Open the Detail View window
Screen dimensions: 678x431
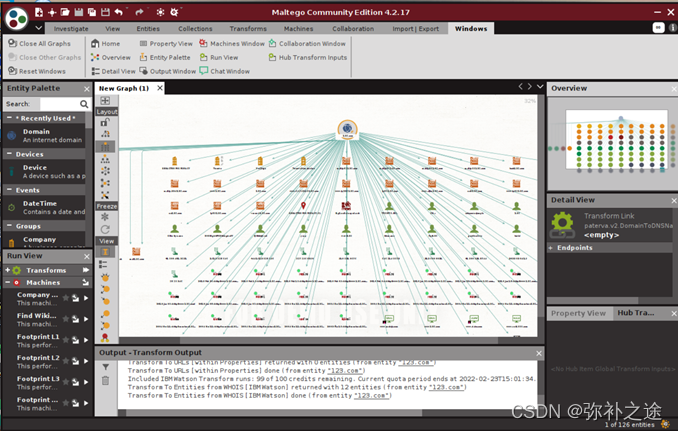[113, 71]
